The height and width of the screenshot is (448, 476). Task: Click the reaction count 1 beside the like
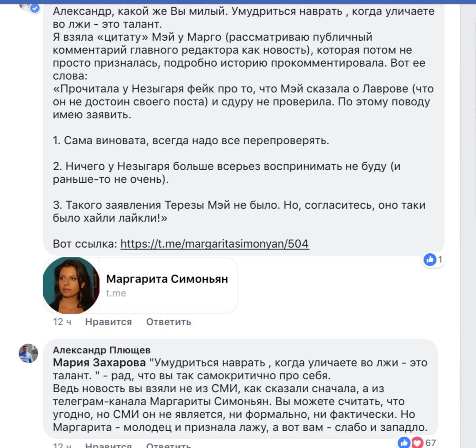click(440, 260)
